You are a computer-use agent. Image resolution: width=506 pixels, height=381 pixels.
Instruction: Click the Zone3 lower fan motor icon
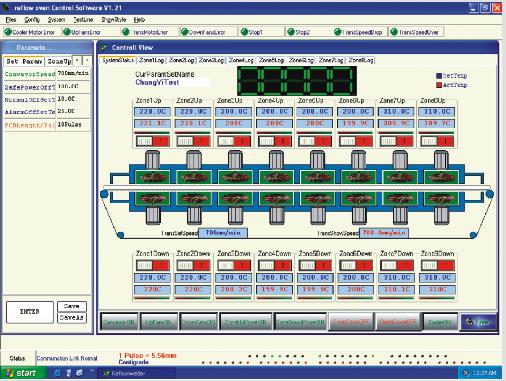(x=235, y=215)
